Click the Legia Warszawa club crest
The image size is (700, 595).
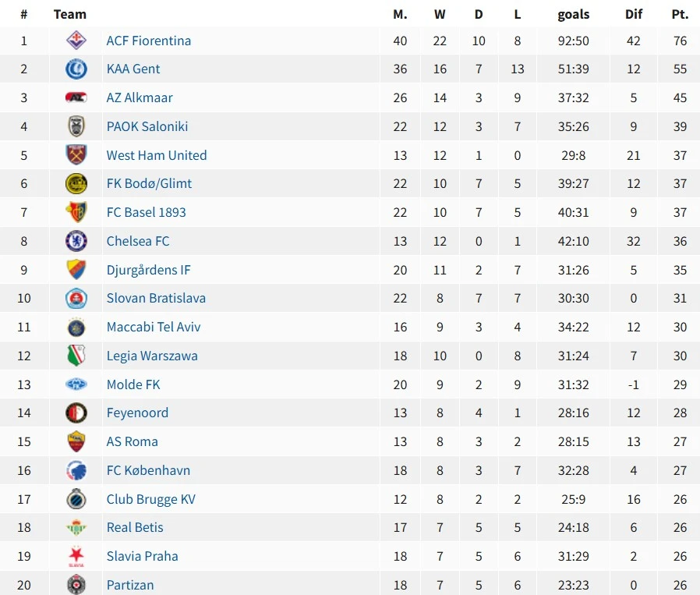[x=76, y=356]
